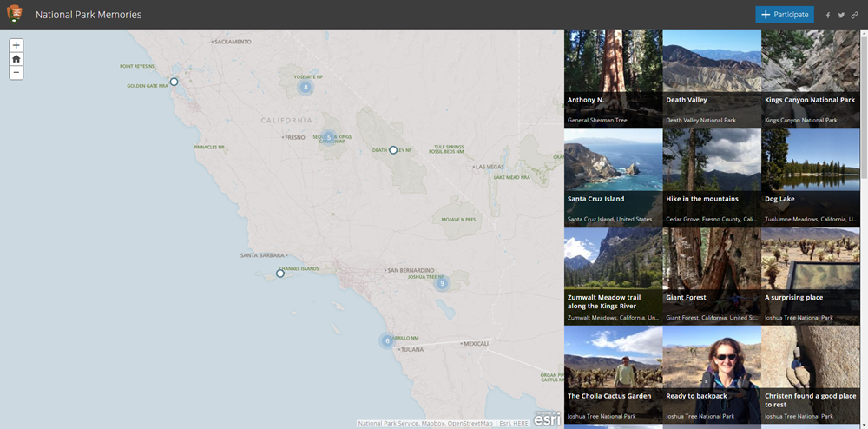Open the Death Valley photo card
The height and width of the screenshot is (429, 868).
tap(712, 78)
